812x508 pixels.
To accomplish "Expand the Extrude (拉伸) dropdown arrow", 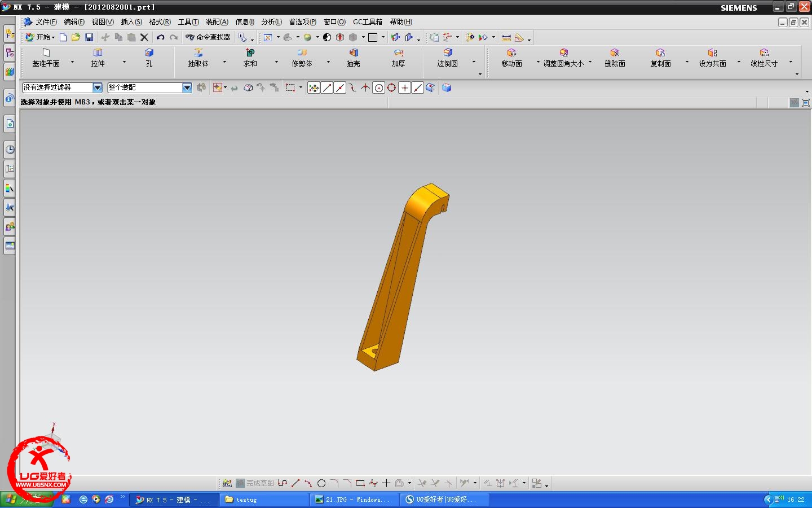I will tap(124, 62).
